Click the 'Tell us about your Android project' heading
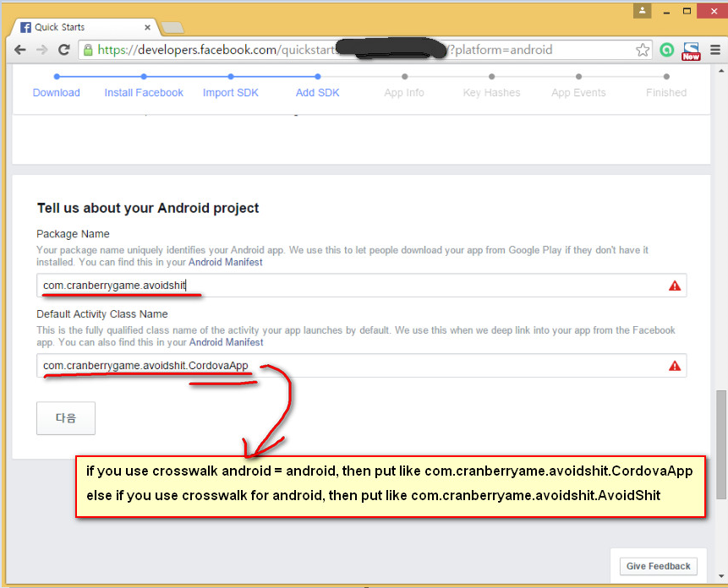Viewport: 728px width, 588px height. point(148,208)
